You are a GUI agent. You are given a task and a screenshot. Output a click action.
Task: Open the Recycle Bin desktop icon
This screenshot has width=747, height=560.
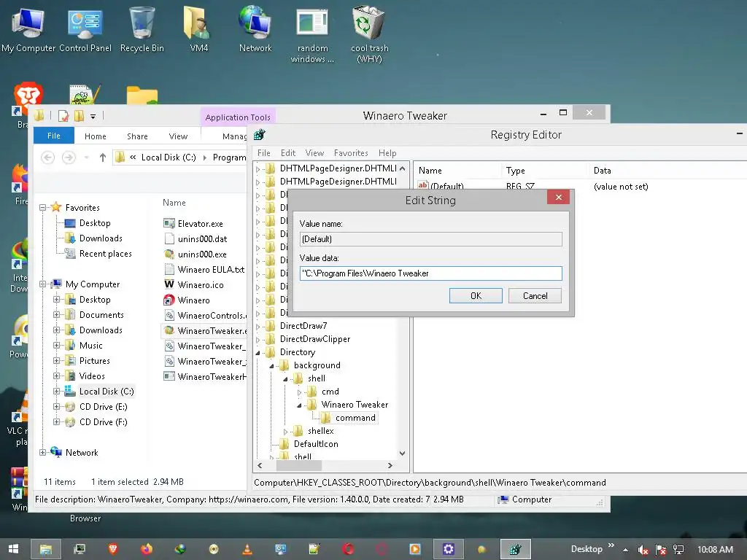142,29
